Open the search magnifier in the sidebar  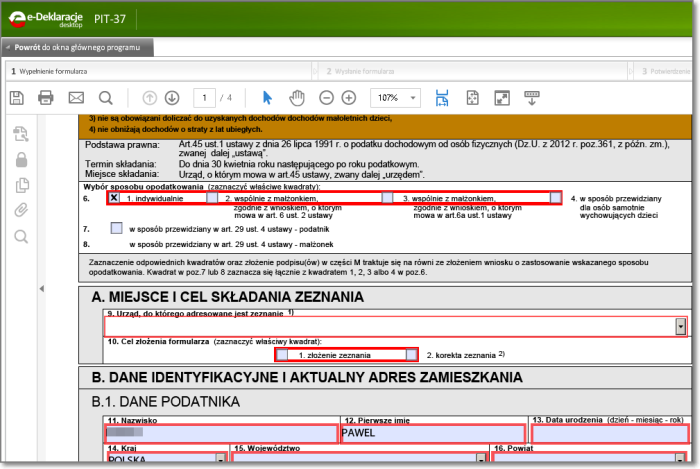(20, 236)
